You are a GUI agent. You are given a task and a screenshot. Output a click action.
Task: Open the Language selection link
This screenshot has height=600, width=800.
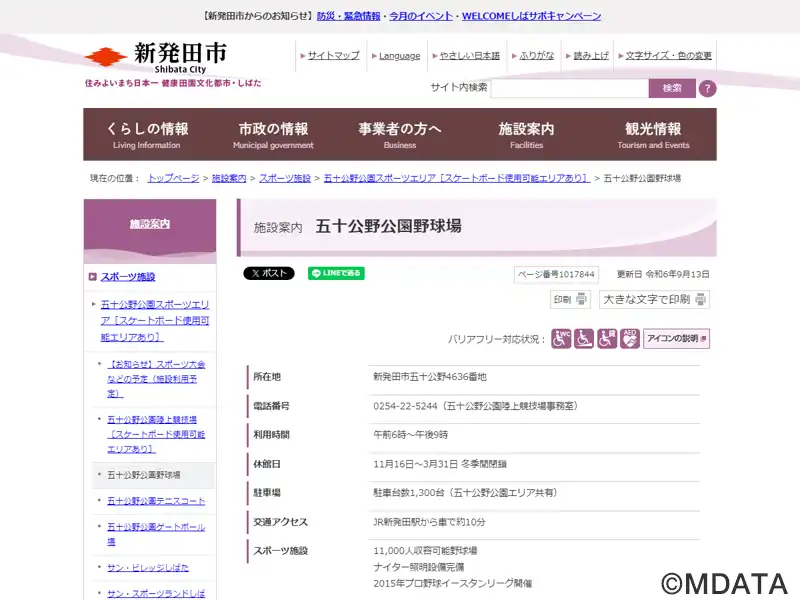(x=399, y=56)
